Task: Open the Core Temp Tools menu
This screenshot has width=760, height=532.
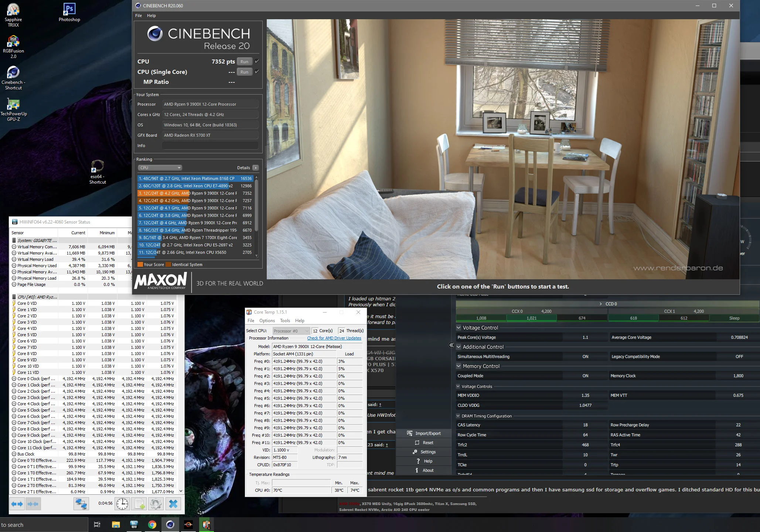Action: point(285,321)
